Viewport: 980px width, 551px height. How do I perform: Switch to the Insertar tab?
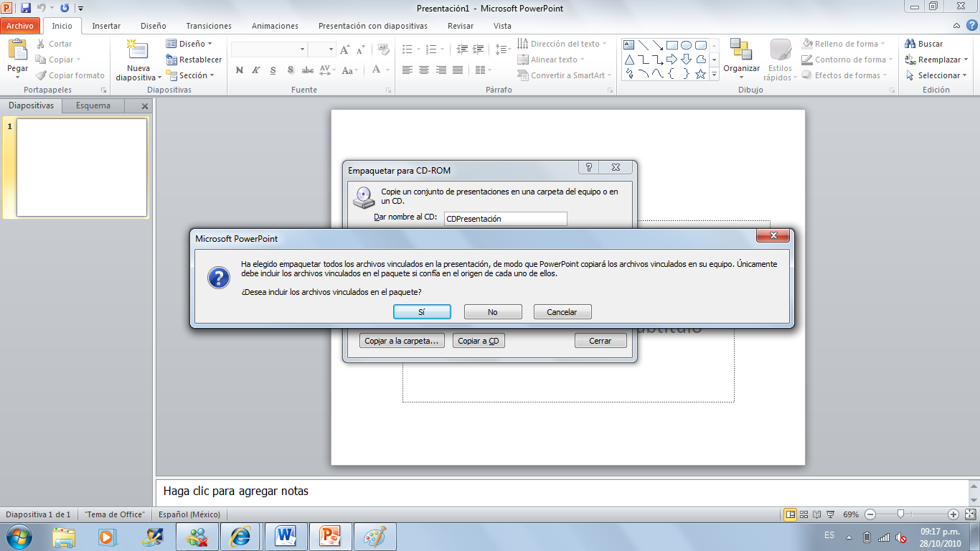click(106, 26)
